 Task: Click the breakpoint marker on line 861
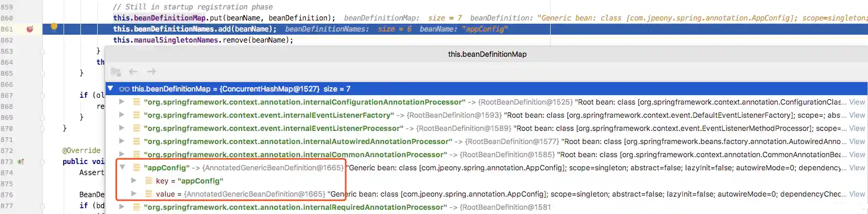click(30, 29)
